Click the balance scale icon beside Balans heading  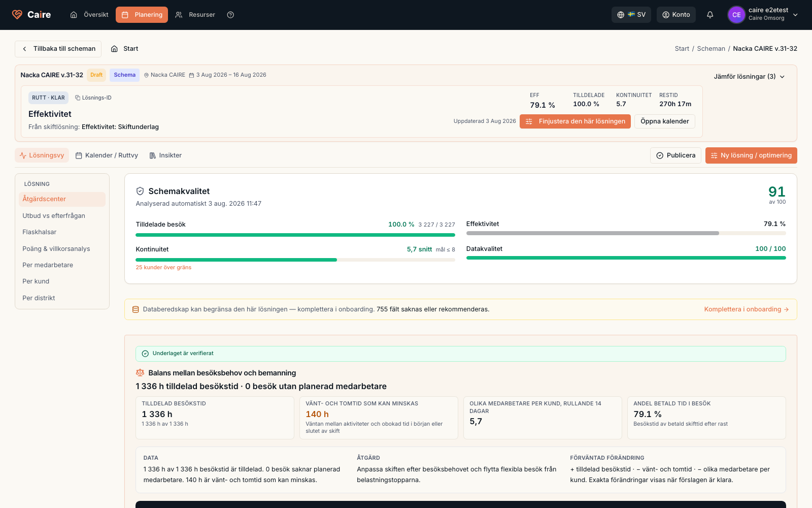[140, 373]
